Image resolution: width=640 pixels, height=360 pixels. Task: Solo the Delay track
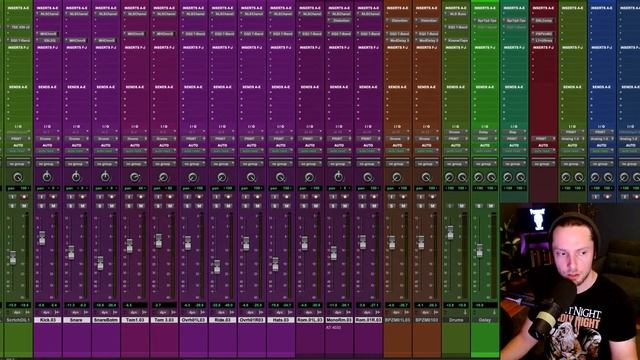click(479, 206)
